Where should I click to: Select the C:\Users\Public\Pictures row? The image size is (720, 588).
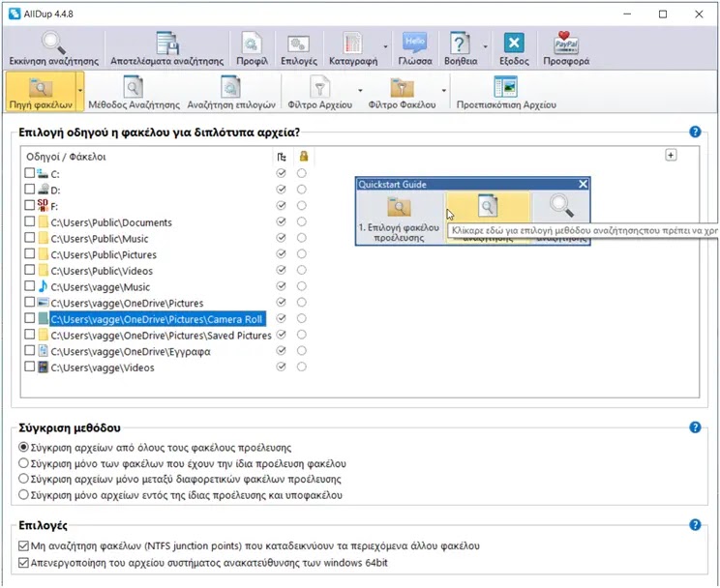click(104, 254)
